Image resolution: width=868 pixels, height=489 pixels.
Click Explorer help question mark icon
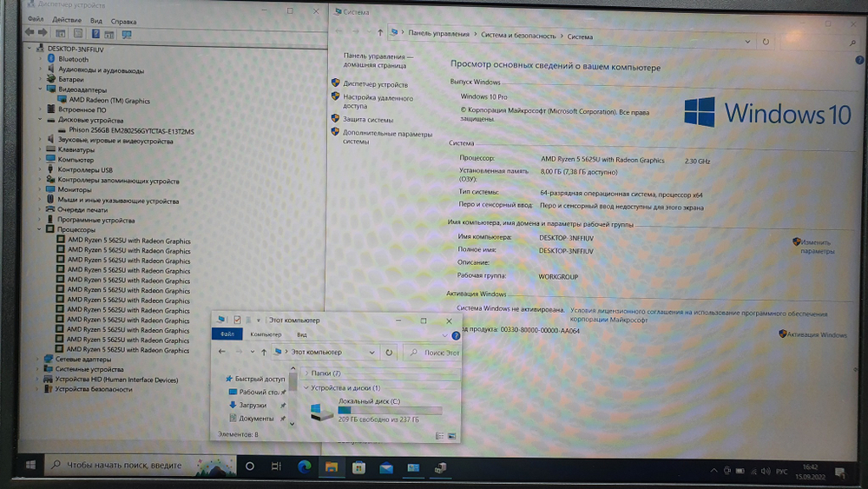click(x=456, y=335)
